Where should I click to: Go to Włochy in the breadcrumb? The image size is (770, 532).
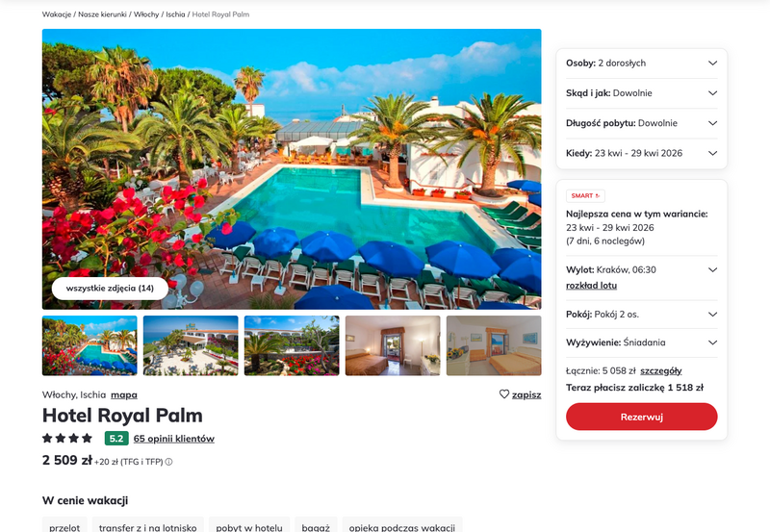[146, 14]
